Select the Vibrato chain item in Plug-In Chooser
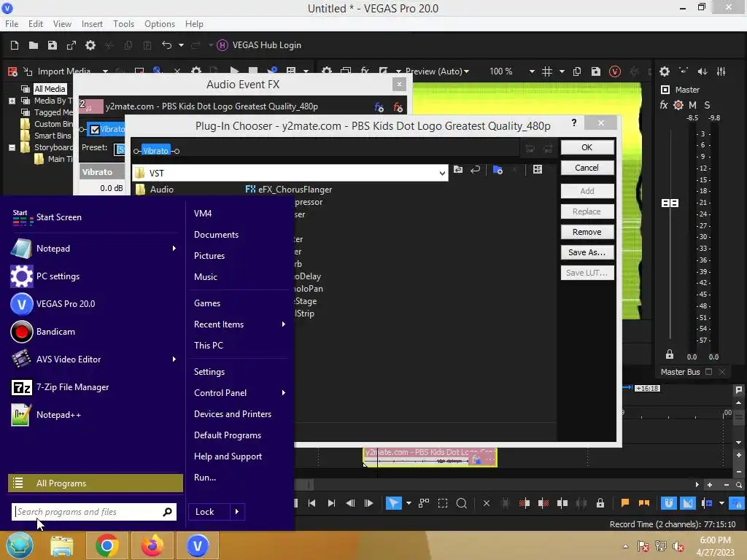 tap(156, 151)
